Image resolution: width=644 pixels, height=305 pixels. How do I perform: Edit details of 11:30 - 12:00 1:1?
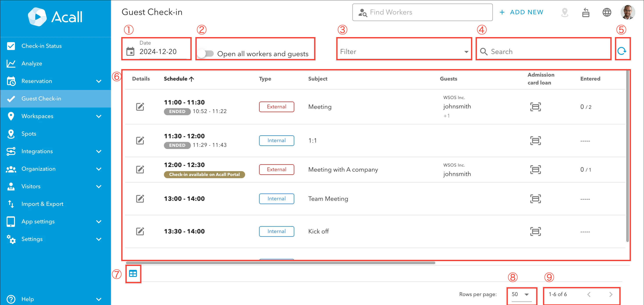pyautogui.click(x=140, y=140)
